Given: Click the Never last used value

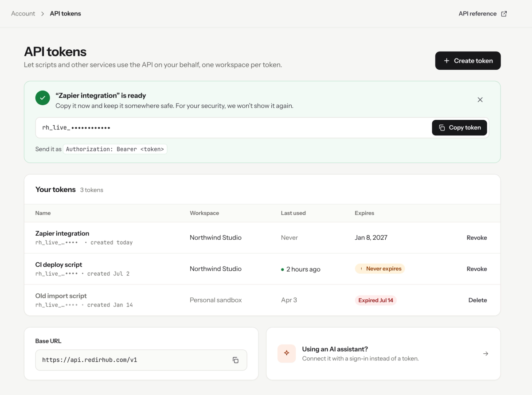Looking at the screenshot, I should click(289, 238).
